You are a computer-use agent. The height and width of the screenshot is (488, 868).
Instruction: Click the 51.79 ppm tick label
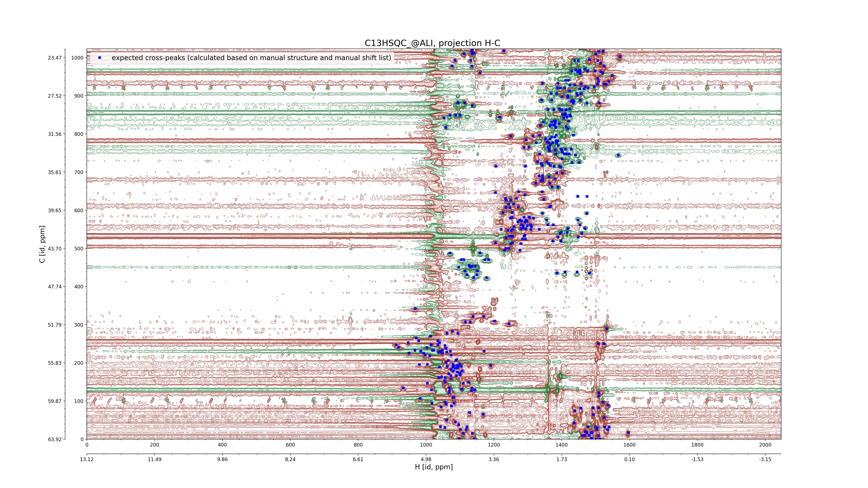55,325
